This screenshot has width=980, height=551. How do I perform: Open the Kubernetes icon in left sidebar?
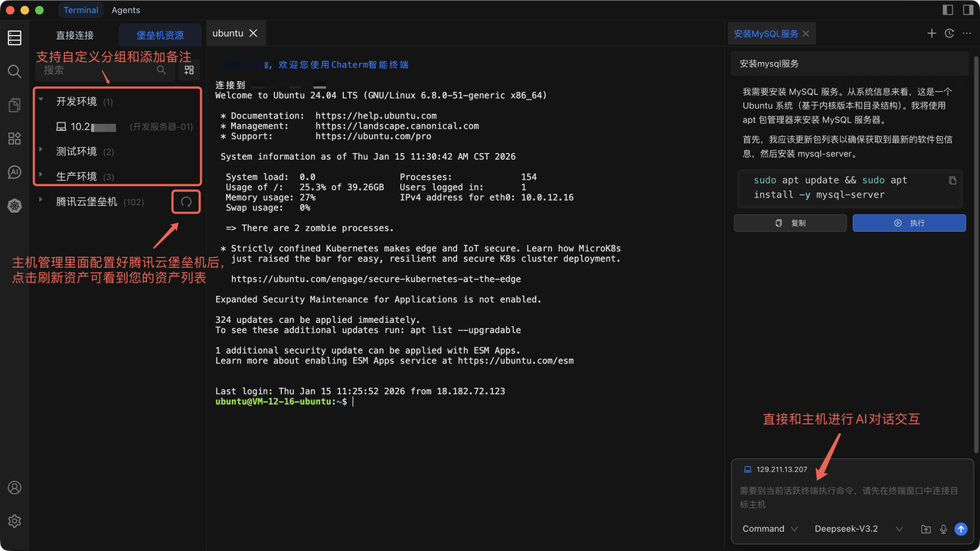[15, 206]
